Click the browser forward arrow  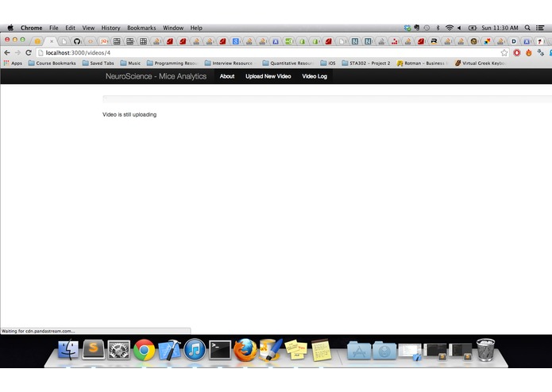coord(17,52)
